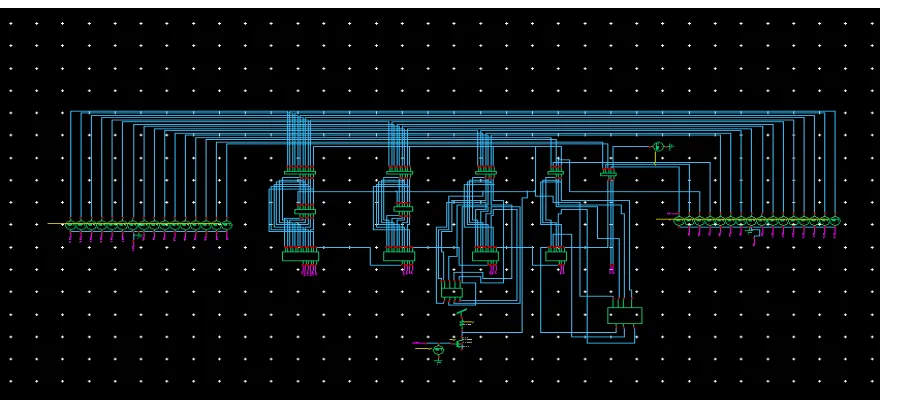Select the transistor symbol near the bottom source
898x400 pixels.
click(x=459, y=343)
